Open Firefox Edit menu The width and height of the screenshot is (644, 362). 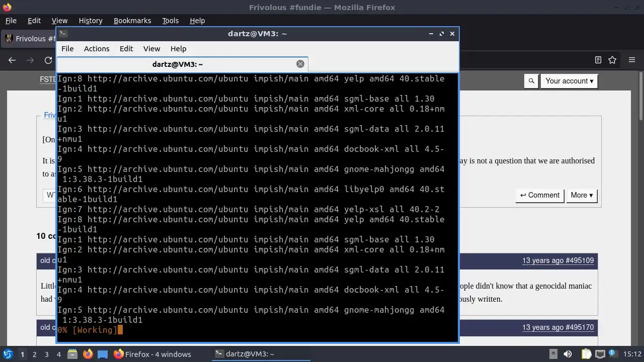[34, 21]
